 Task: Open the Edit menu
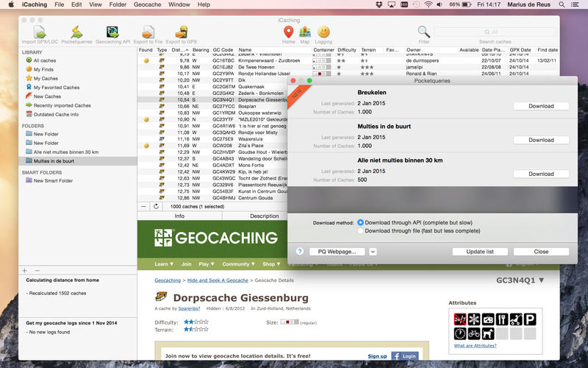[76, 4]
